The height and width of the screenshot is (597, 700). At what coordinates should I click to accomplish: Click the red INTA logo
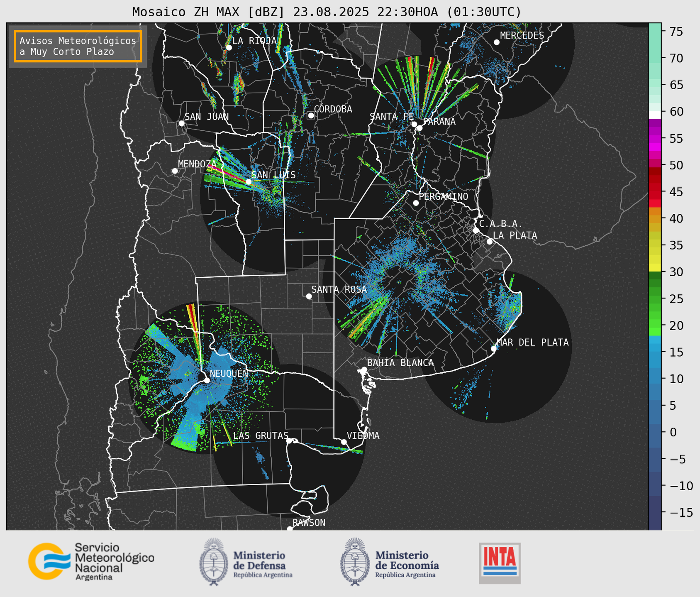point(500,563)
